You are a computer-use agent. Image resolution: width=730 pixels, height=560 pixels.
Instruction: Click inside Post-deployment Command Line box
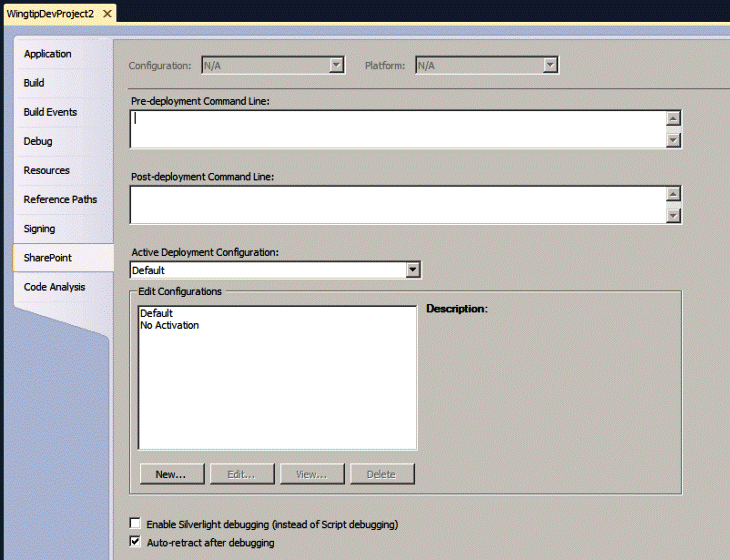[398, 205]
